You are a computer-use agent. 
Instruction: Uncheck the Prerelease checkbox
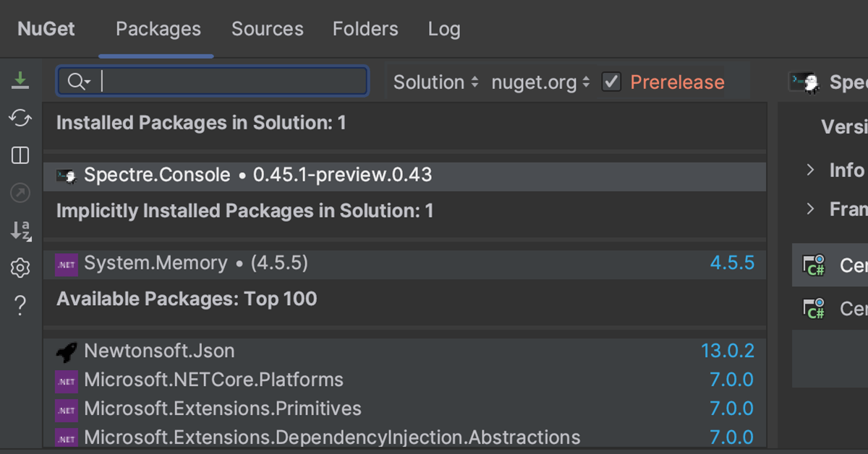point(612,82)
